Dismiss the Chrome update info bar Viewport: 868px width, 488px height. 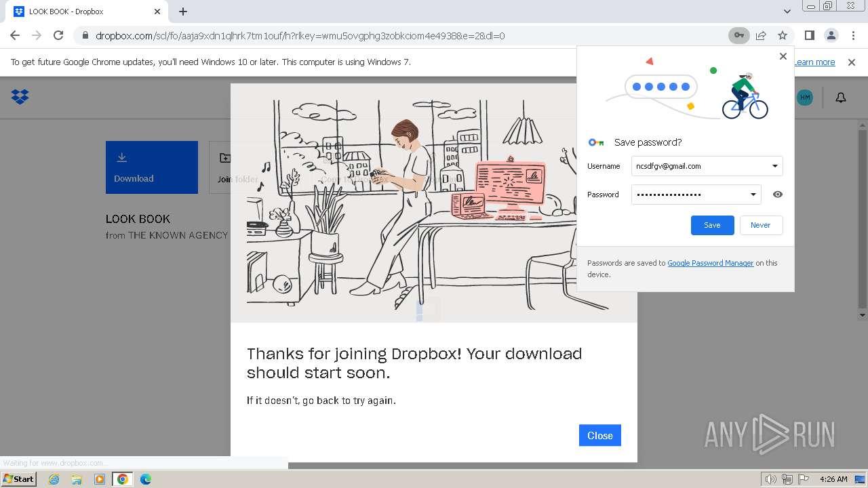coord(852,62)
